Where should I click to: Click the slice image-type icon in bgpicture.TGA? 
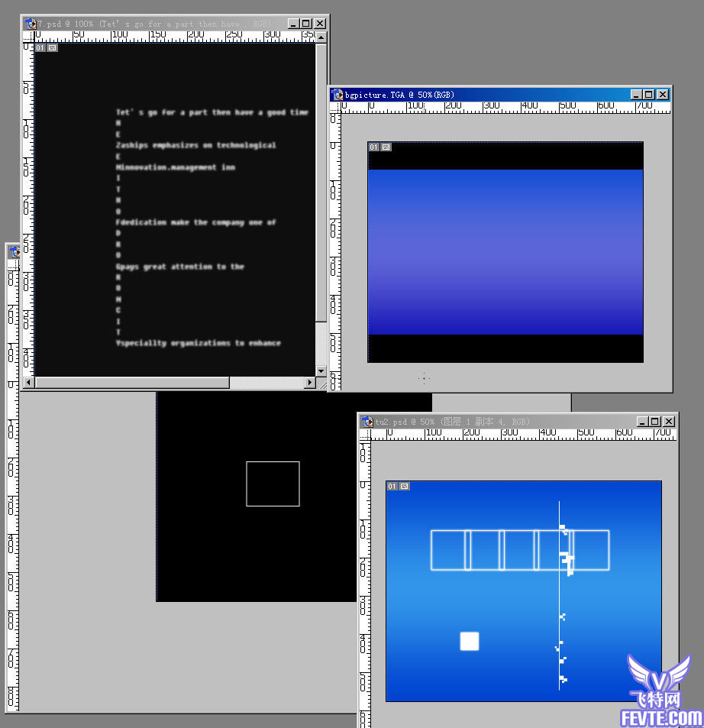pyautogui.click(x=386, y=147)
